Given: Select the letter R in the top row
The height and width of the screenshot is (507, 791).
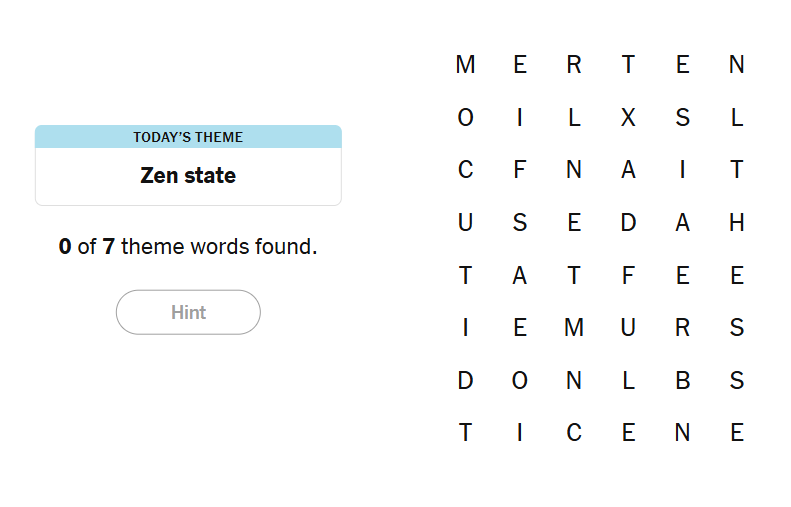Looking at the screenshot, I should (574, 65).
